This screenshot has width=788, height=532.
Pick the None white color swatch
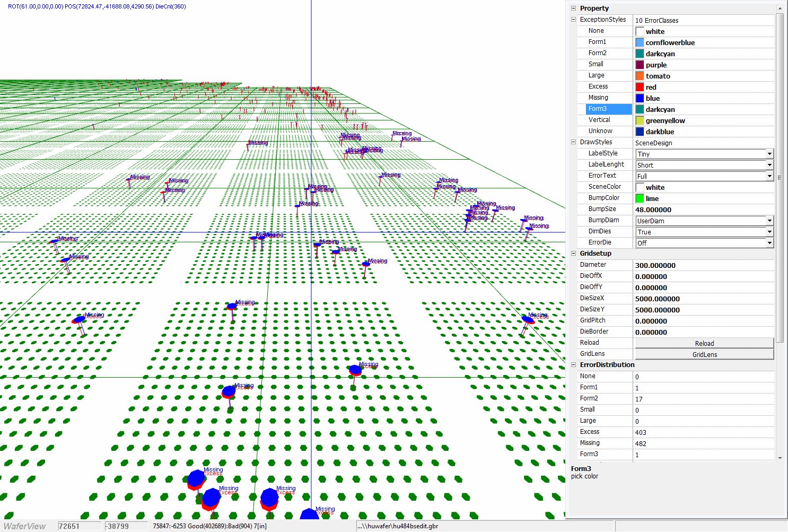click(x=640, y=31)
